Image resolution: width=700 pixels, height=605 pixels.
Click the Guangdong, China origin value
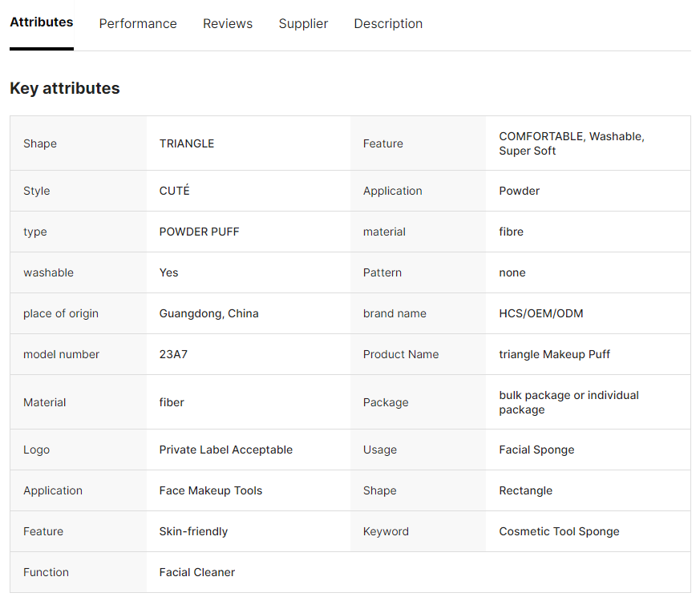click(208, 313)
